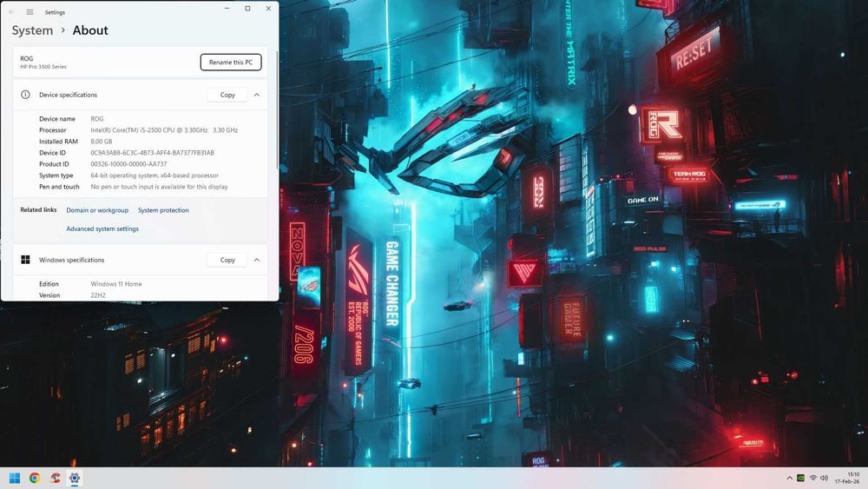Copy the Windows specifications
Viewport: 868px width, 489px height.
(x=227, y=260)
